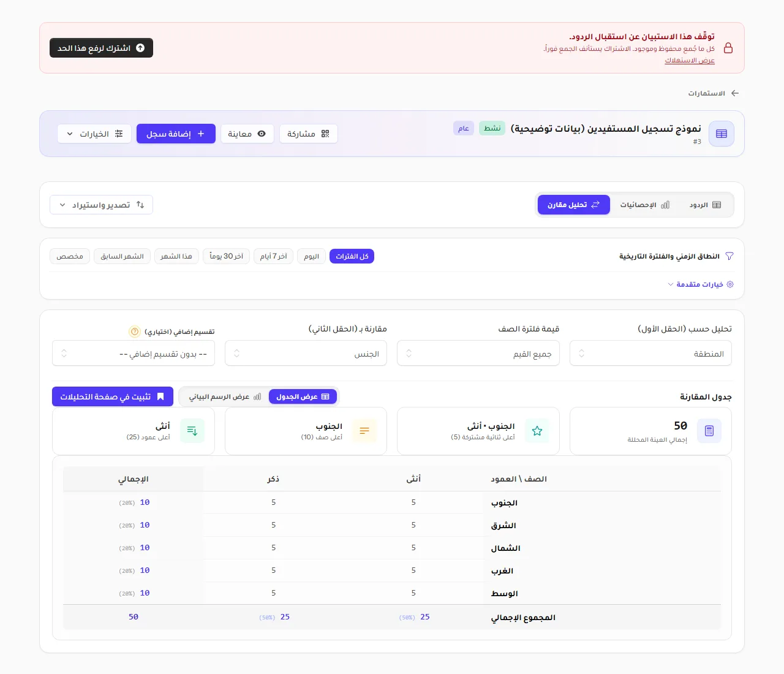
Task: Click the أنثى column header
Action: [x=413, y=479]
